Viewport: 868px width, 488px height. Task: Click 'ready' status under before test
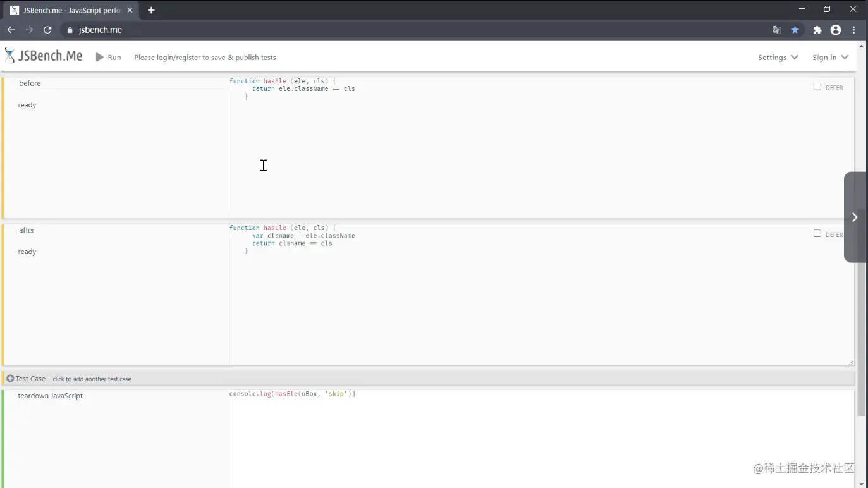(x=27, y=105)
